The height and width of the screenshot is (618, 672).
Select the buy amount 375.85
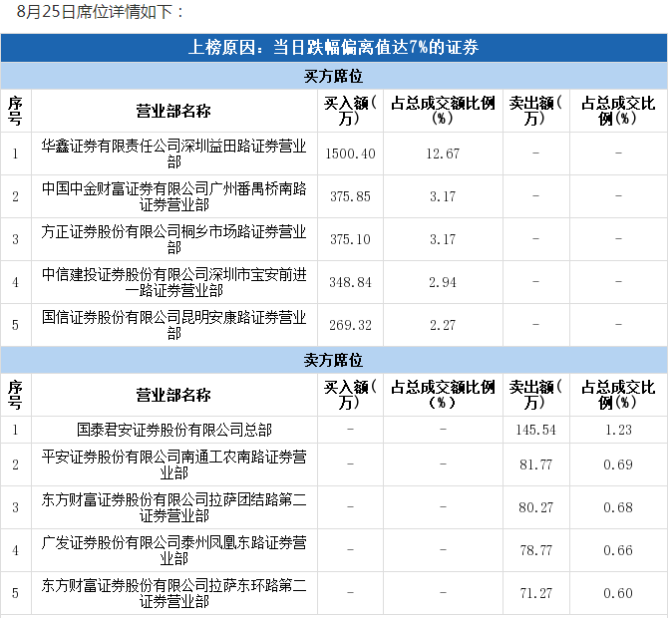(350, 196)
